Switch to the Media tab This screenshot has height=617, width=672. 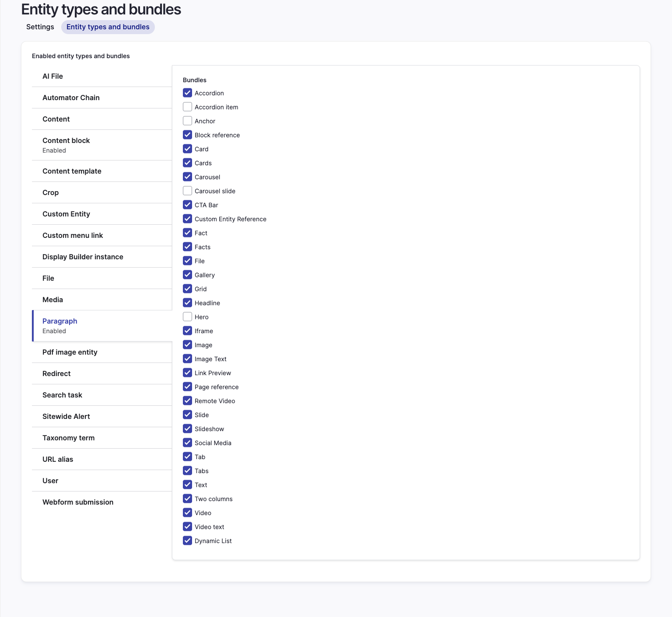(102, 300)
